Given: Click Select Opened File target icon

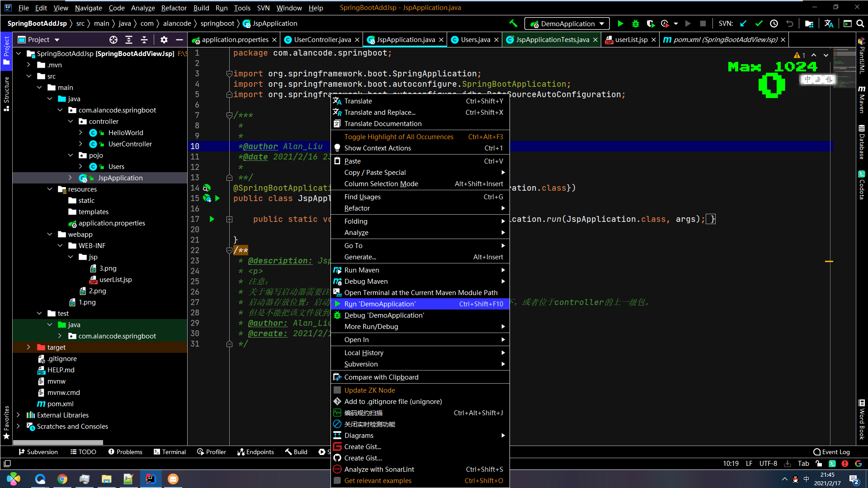Looking at the screenshot, I should (x=113, y=40).
